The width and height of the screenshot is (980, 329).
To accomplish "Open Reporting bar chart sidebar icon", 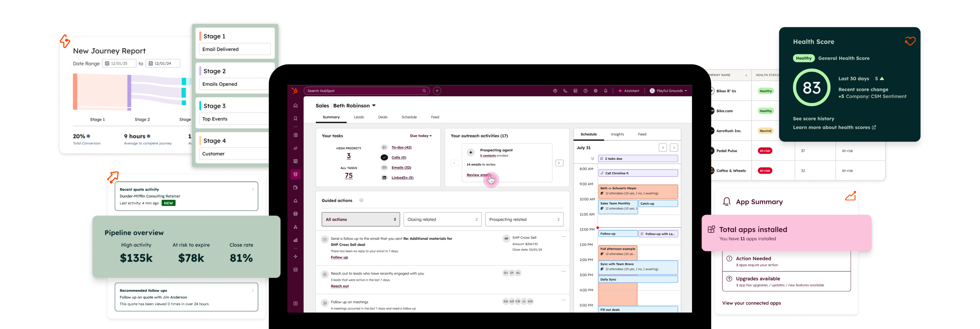I will [295, 240].
